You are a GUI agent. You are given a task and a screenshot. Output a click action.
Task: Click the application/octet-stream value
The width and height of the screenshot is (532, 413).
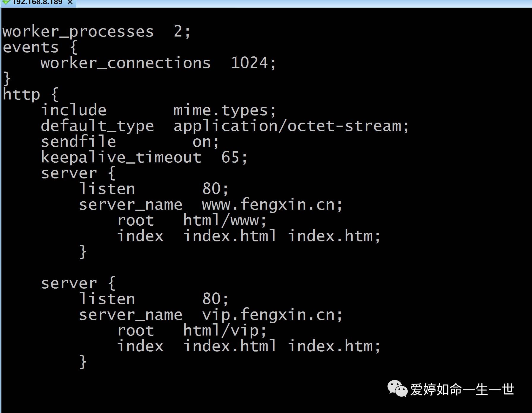click(x=287, y=126)
